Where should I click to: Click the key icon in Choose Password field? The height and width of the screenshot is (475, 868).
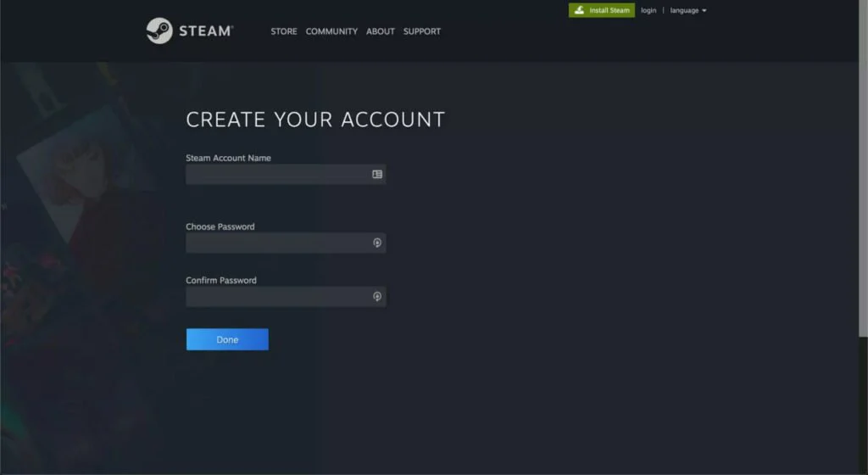(x=377, y=243)
